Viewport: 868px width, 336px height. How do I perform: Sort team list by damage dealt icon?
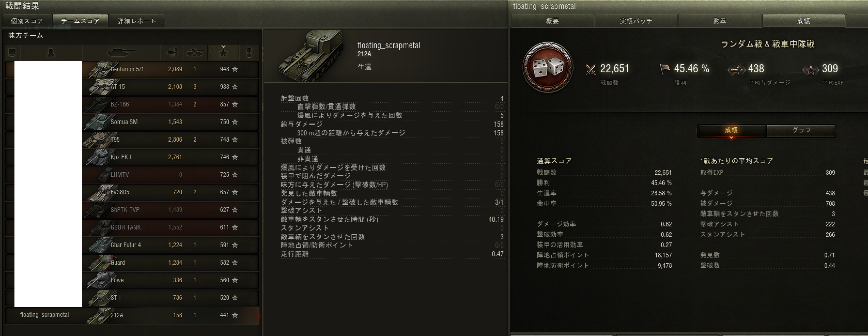tap(172, 52)
